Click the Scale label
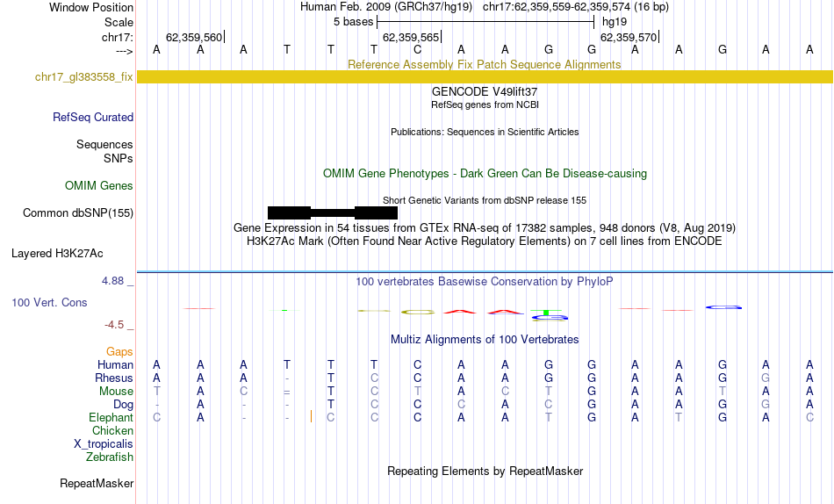 119,22
